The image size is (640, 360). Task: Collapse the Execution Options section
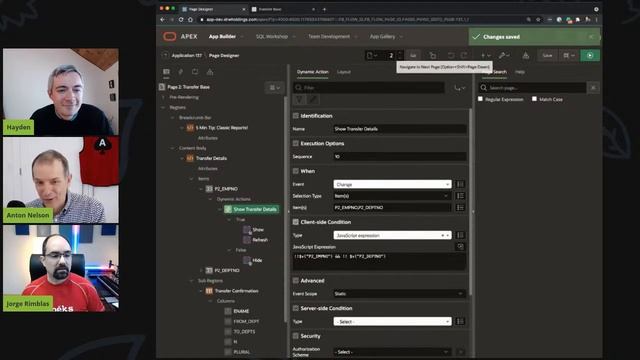tap(296, 144)
